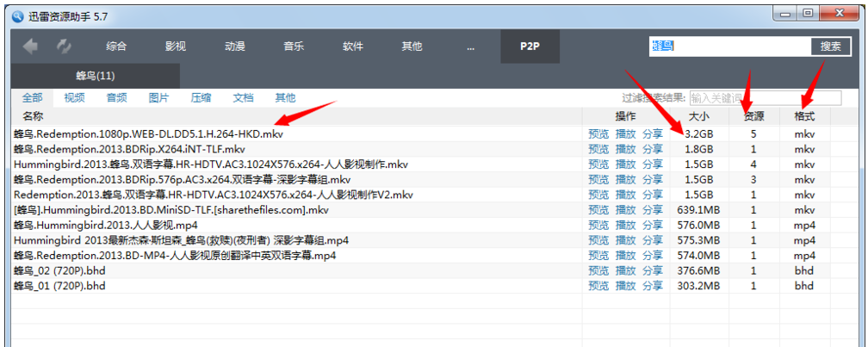Click resource count 4 in HR-HDTV row

tap(754, 164)
